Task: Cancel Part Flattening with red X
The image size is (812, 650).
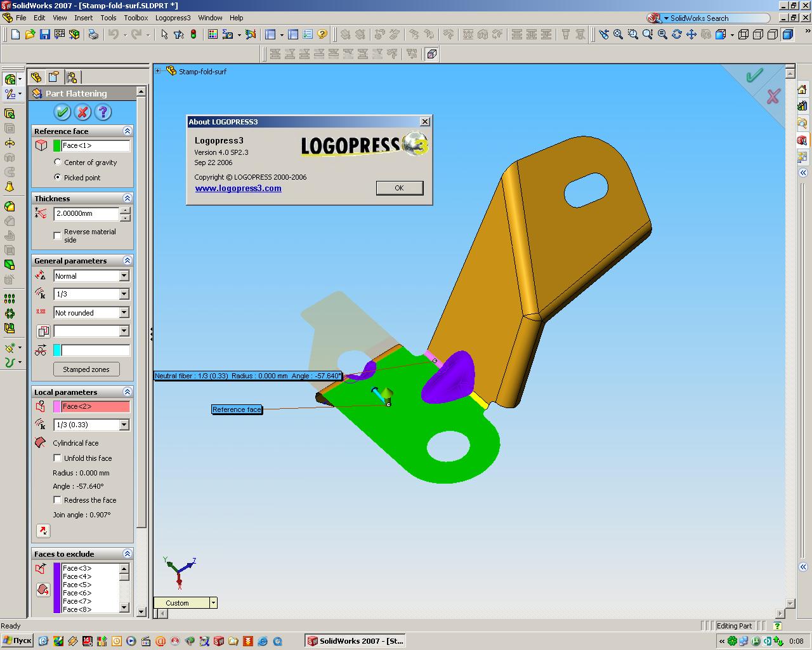Action: [82, 112]
